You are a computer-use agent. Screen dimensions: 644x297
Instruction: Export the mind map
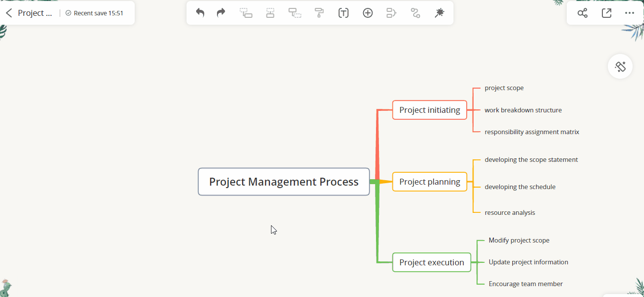point(606,13)
